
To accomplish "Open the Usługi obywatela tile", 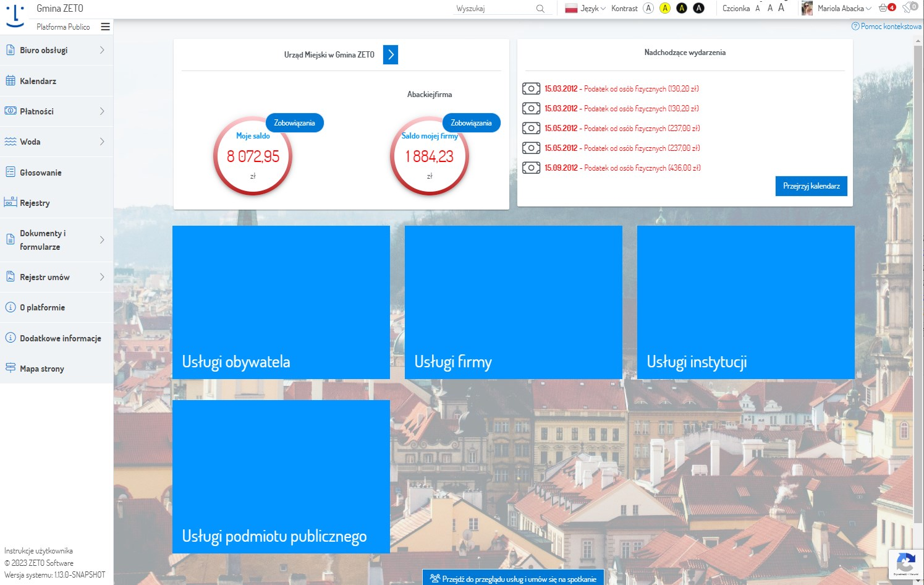I will pyautogui.click(x=281, y=302).
